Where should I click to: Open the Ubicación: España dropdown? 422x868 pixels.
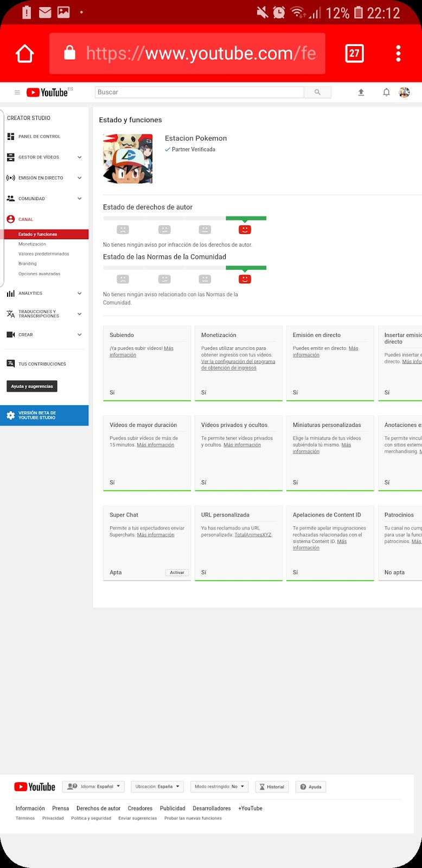click(157, 787)
